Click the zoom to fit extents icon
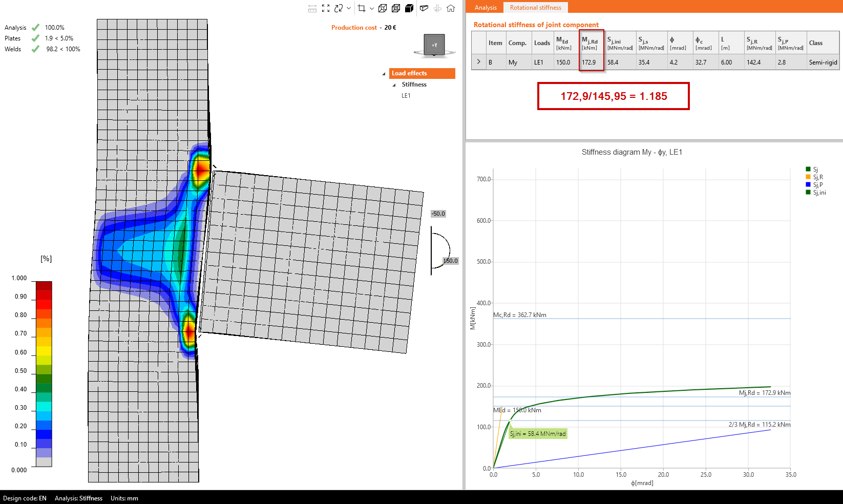Viewport: 843px width, 504px height. pos(326,8)
